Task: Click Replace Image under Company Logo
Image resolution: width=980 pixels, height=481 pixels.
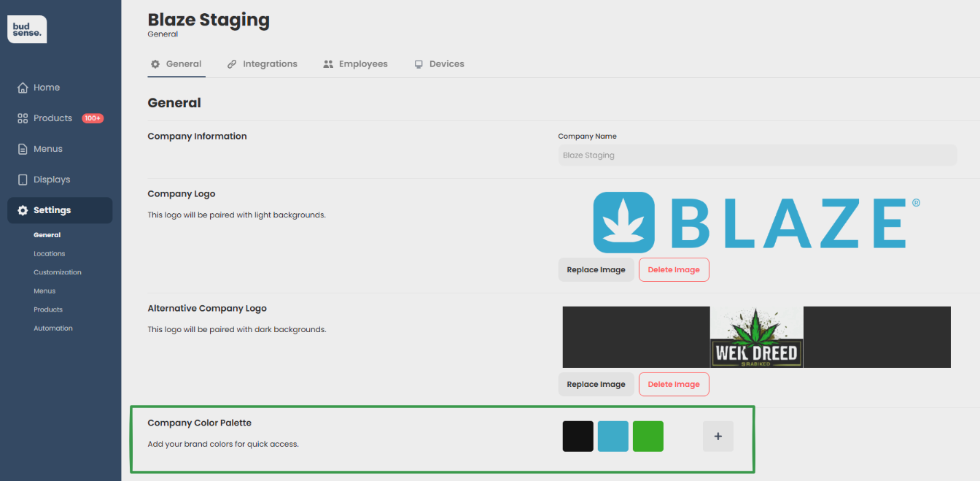Action: 596,269
